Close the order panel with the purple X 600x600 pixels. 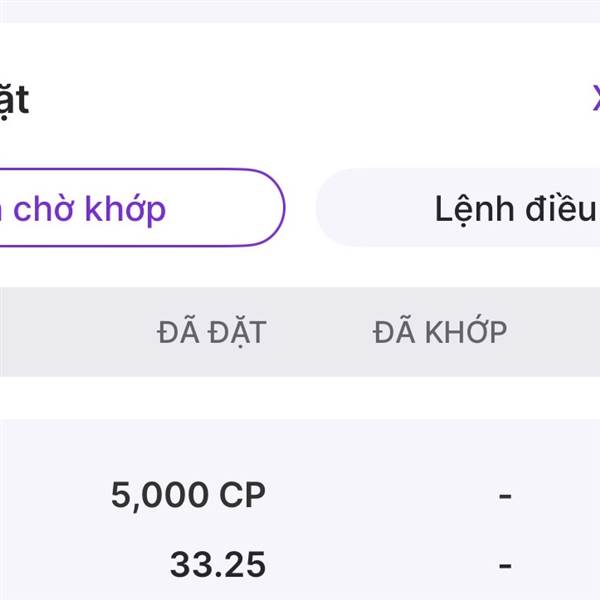tap(594, 98)
